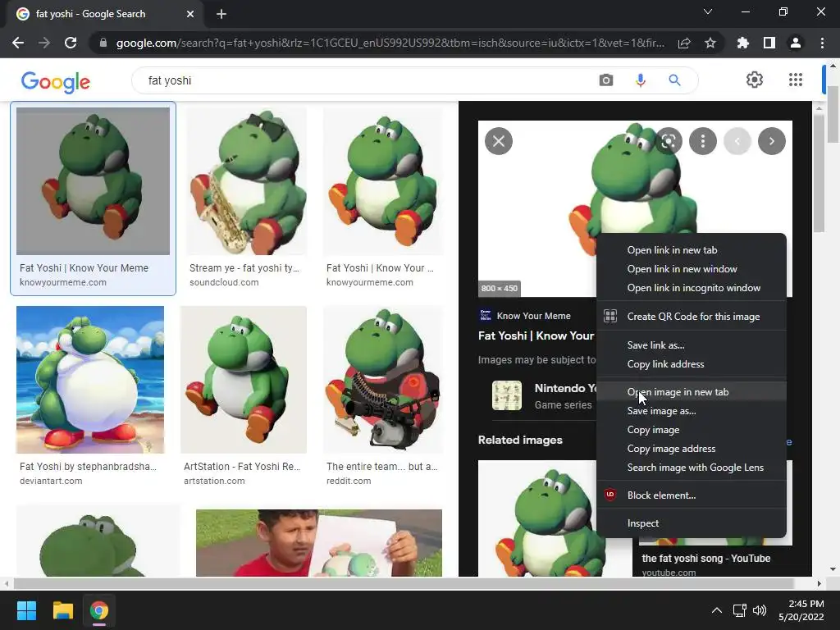This screenshot has width=840, height=630.
Task: Open preview panel more options dots
Action: coord(703,141)
